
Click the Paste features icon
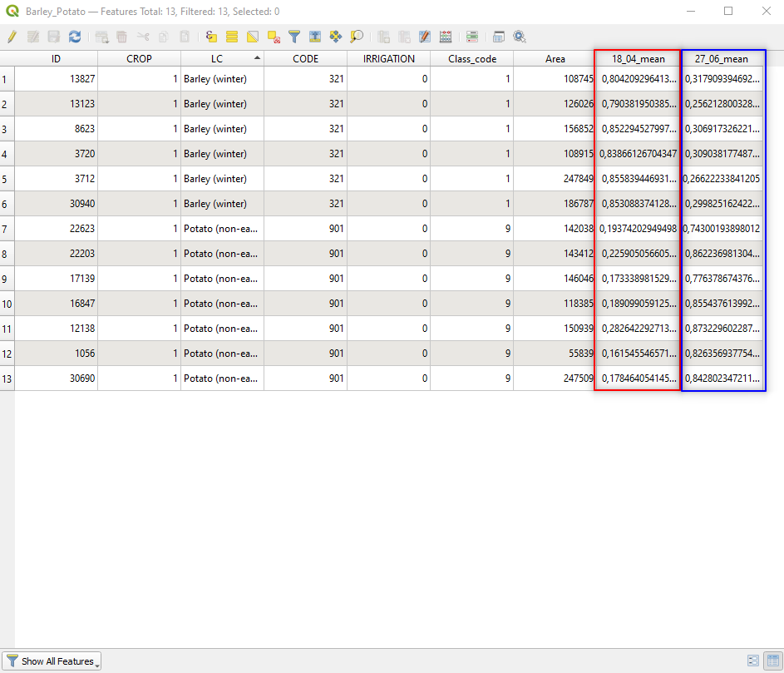point(185,37)
